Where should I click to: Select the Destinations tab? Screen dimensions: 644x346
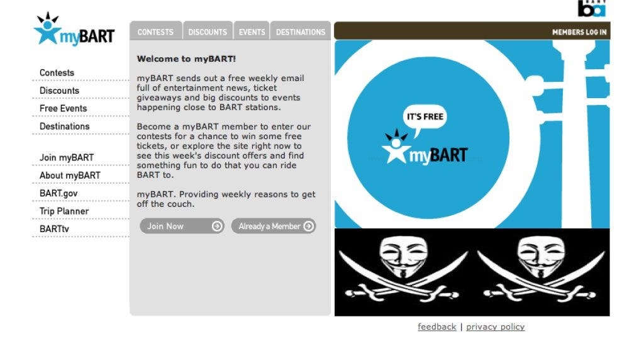click(300, 31)
